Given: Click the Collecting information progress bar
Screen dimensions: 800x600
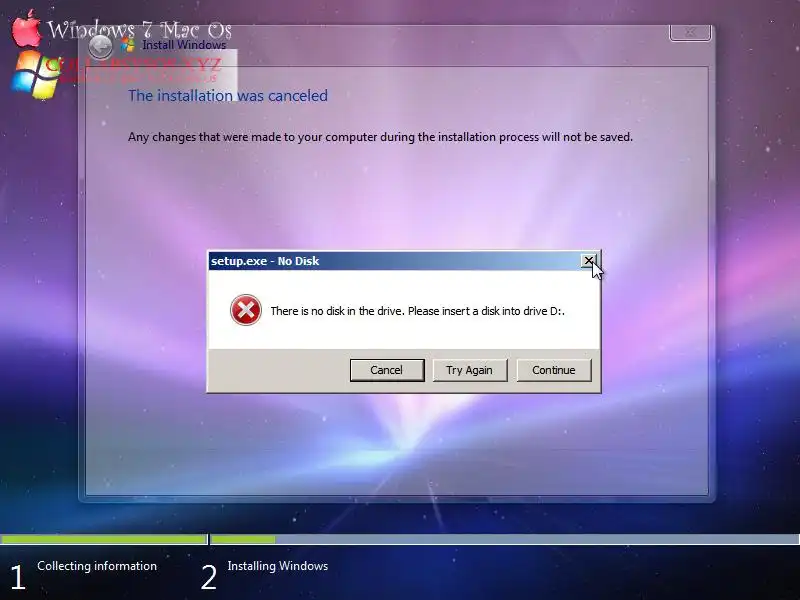Looking at the screenshot, I should pos(104,539).
